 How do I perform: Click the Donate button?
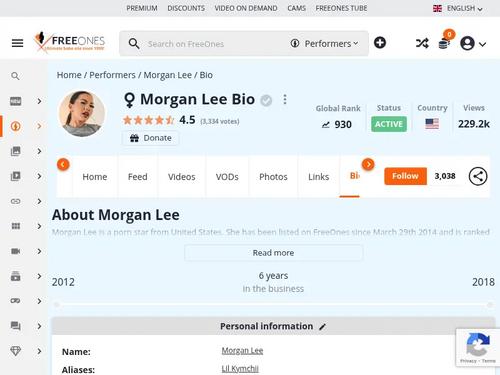pos(150,138)
